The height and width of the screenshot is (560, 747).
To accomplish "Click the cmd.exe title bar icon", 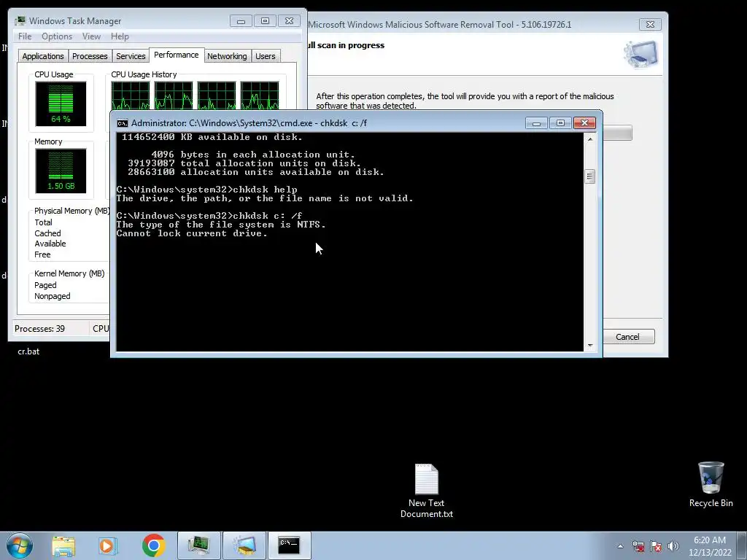I will tap(123, 123).
